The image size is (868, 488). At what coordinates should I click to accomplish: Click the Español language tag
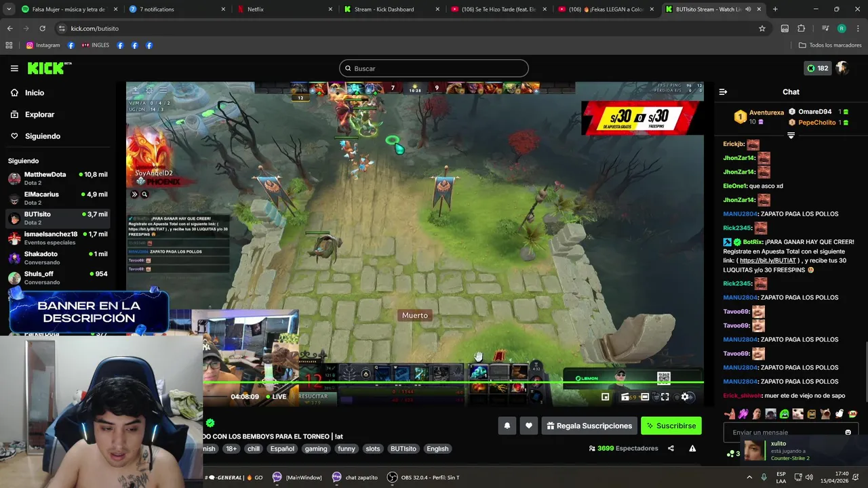282,449
